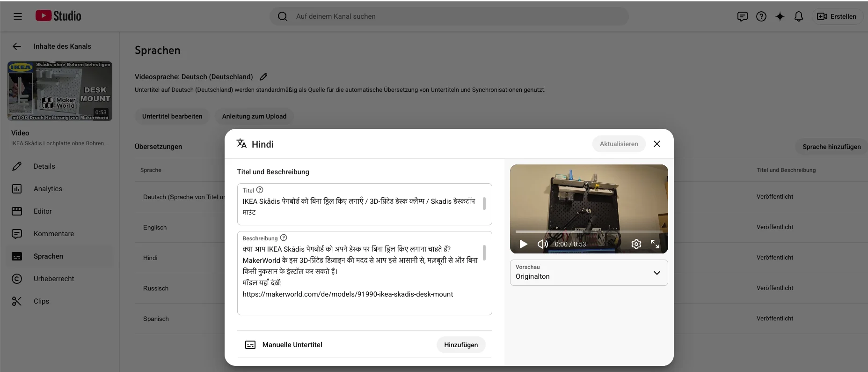Select the Spanisch language row
Viewport: 868px width, 372px height.
coord(156,319)
